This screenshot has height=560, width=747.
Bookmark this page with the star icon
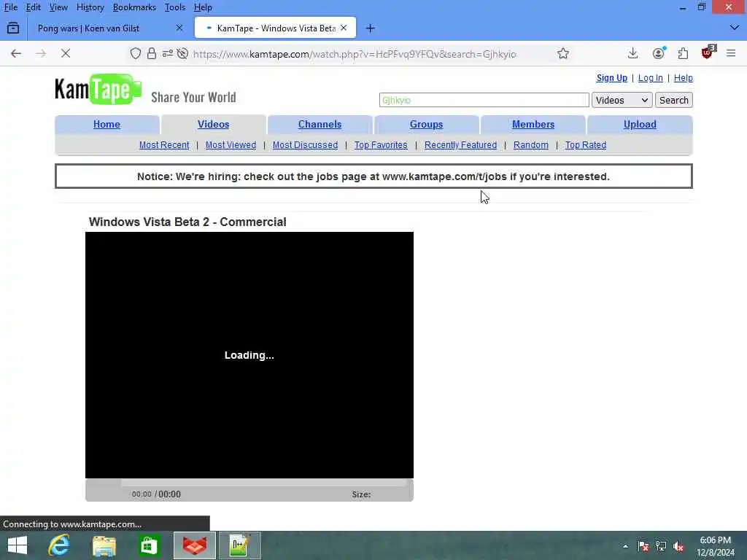point(563,53)
